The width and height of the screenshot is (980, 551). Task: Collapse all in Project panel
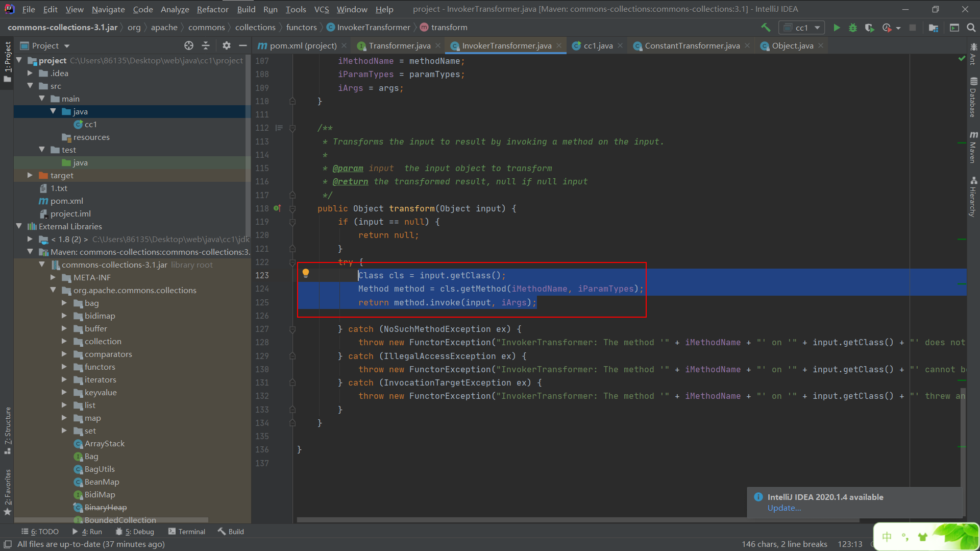pyautogui.click(x=206, y=45)
